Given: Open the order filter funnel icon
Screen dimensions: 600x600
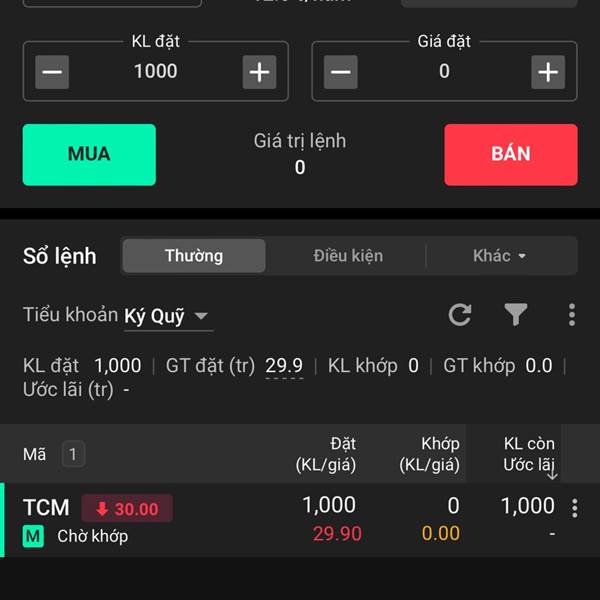Looking at the screenshot, I should 515,315.
